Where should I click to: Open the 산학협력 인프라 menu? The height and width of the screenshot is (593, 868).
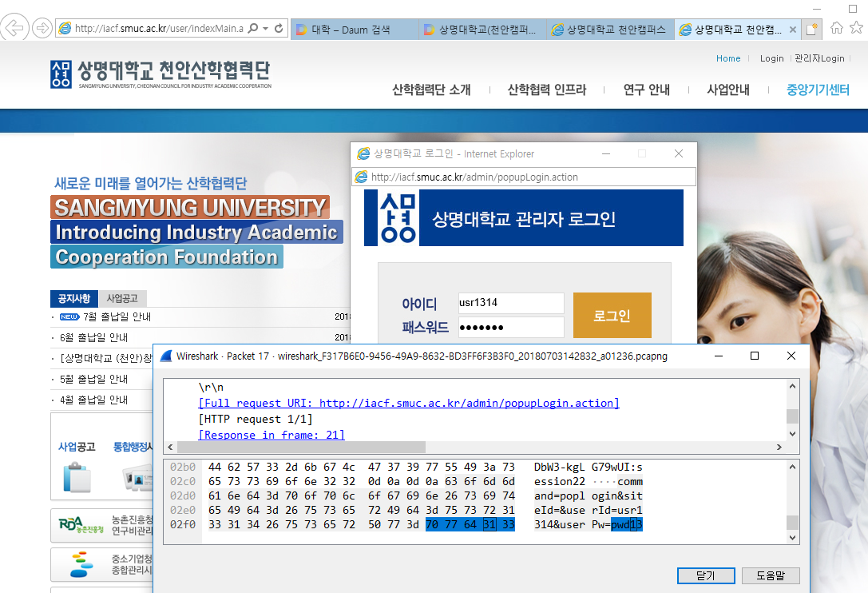(x=547, y=90)
